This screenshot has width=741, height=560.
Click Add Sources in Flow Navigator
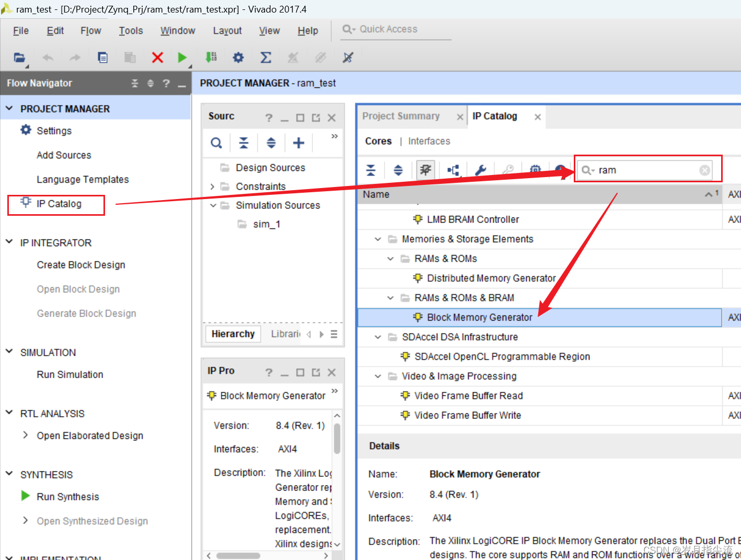pyautogui.click(x=64, y=155)
